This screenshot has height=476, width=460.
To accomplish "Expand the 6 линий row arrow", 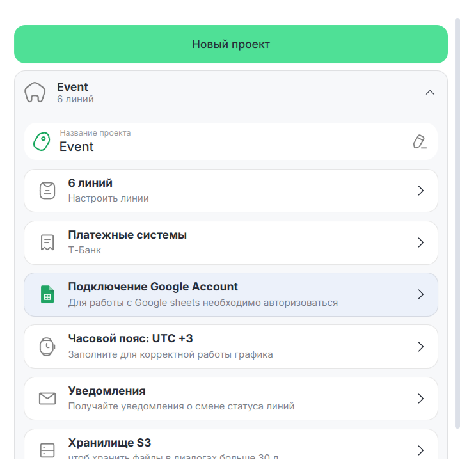I will [x=420, y=191].
